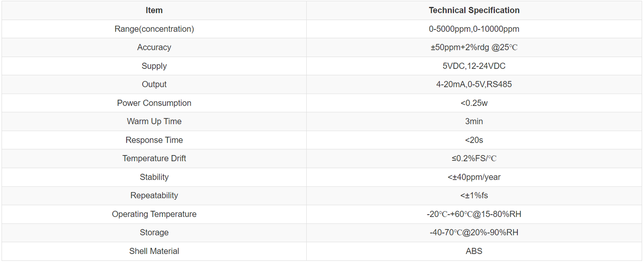This screenshot has height=264, width=644.
Task: Select the "4-20mA,0-5V,RS485" cell
Action: [x=474, y=84]
